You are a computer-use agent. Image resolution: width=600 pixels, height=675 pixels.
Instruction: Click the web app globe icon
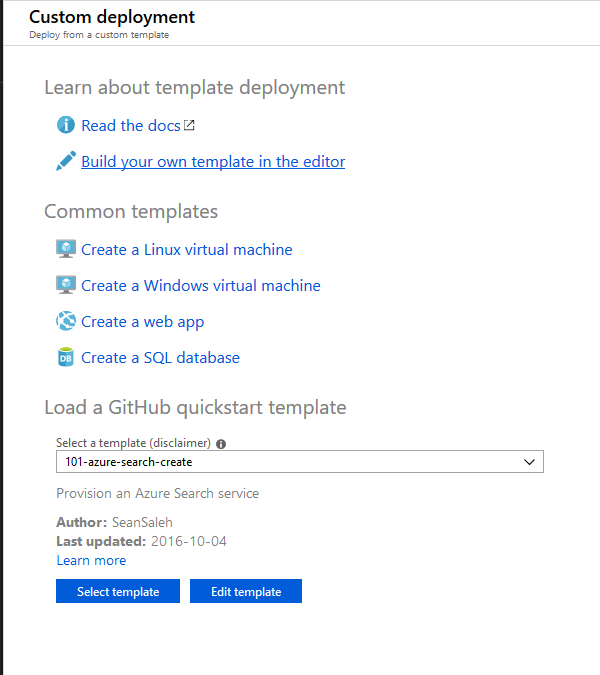tap(66, 321)
